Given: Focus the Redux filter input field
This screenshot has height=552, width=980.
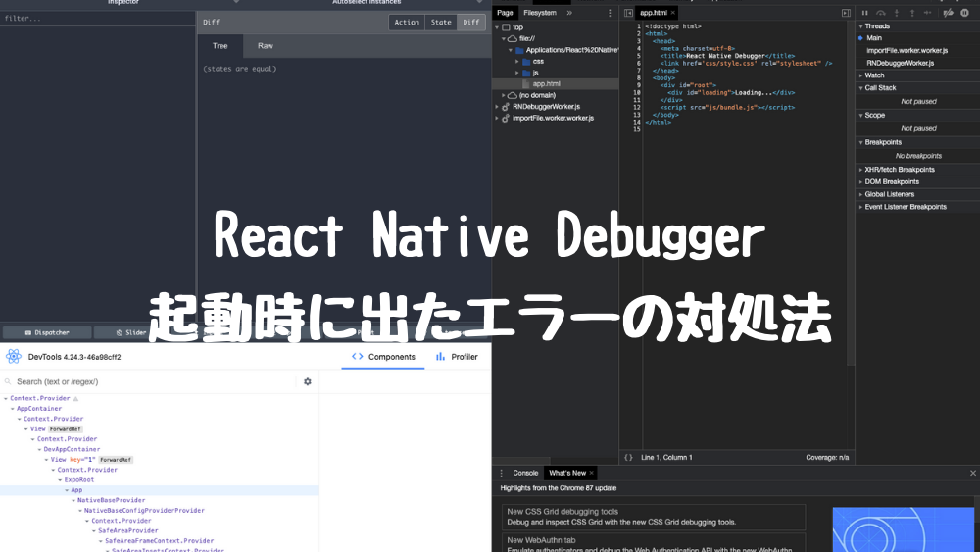Looking at the screenshot, I should pyautogui.click(x=97, y=19).
